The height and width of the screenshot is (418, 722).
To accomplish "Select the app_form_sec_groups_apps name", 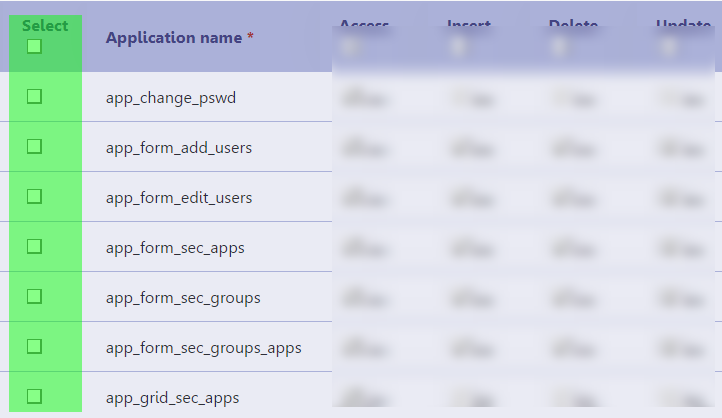I will point(203,348).
